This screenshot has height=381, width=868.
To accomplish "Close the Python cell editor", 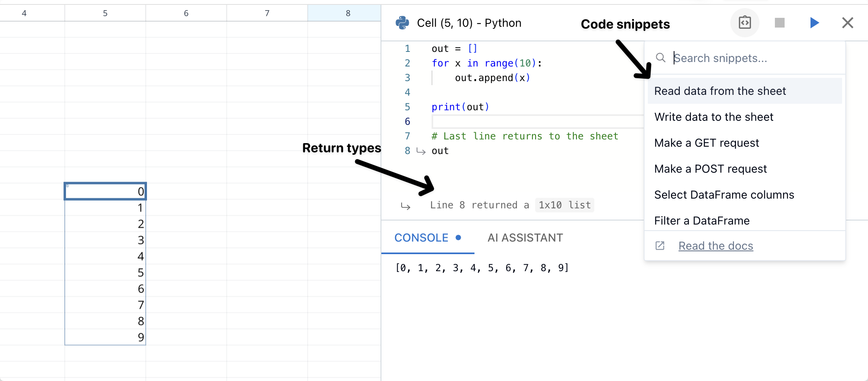I will pos(847,23).
